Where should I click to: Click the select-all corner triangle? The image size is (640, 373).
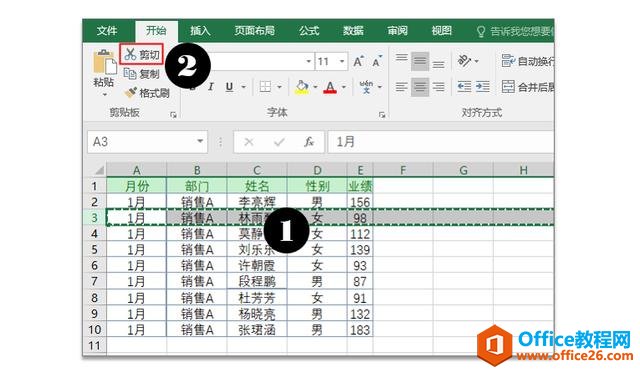click(x=99, y=170)
